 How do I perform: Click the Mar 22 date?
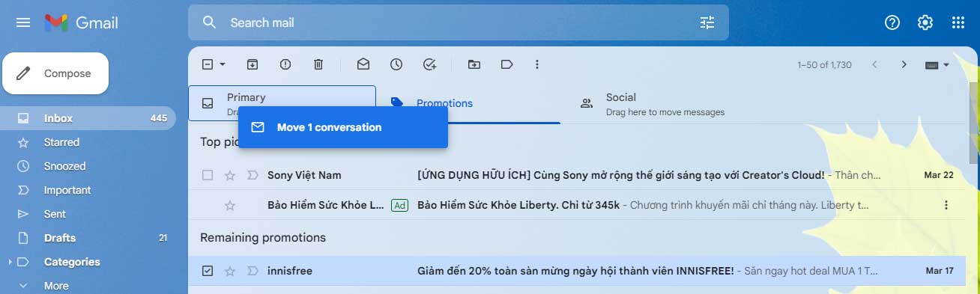(x=939, y=175)
